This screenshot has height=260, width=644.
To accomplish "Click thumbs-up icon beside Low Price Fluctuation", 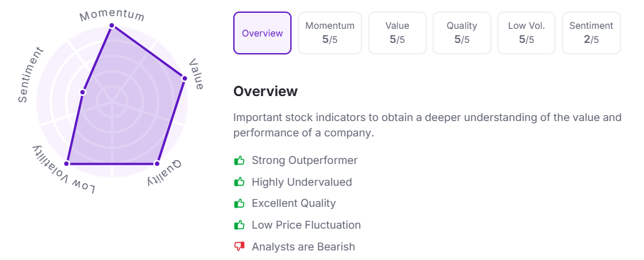I will (239, 225).
